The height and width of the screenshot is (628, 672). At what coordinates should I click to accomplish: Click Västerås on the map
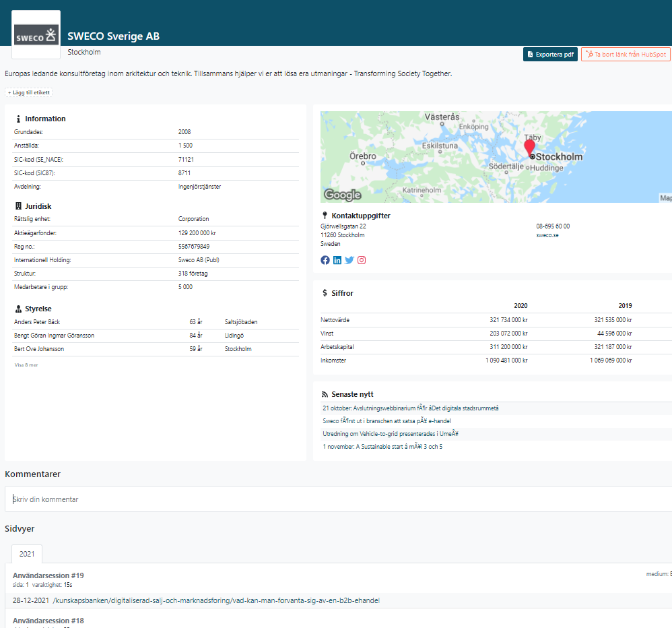tap(442, 117)
